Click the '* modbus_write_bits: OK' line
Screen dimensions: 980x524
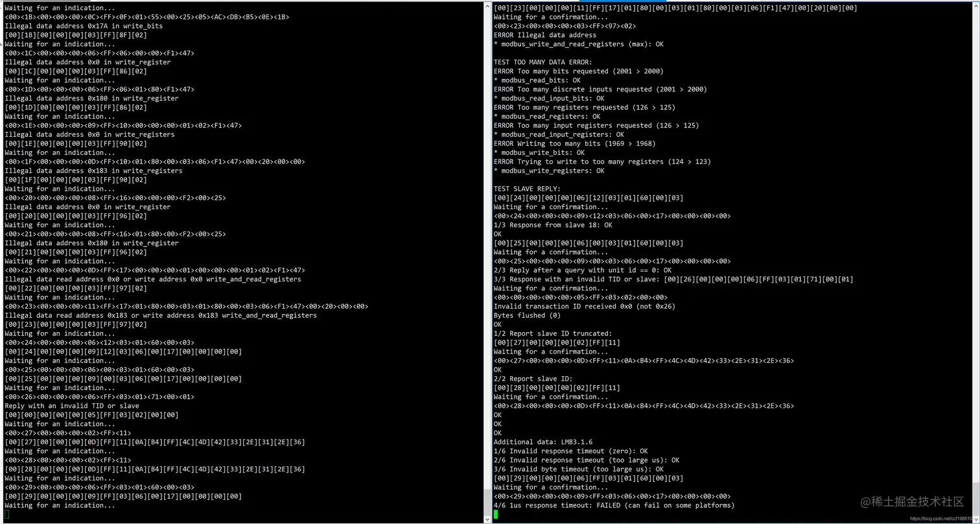coord(539,153)
